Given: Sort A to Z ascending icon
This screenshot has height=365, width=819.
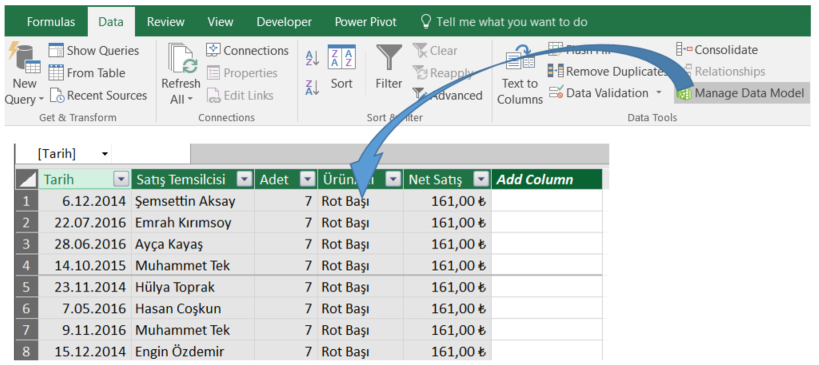Looking at the screenshot, I should [312, 58].
